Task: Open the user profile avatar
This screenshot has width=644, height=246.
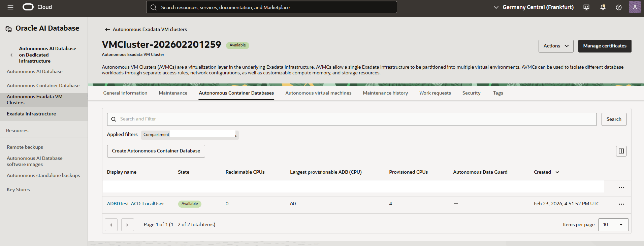Action: click(635, 7)
